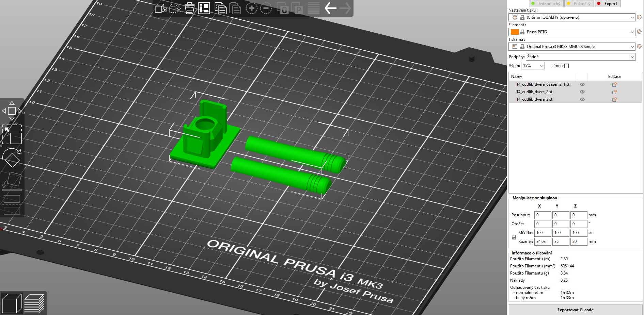
Task: Click the Rozměr Z field showing 20
Action: (x=579, y=242)
